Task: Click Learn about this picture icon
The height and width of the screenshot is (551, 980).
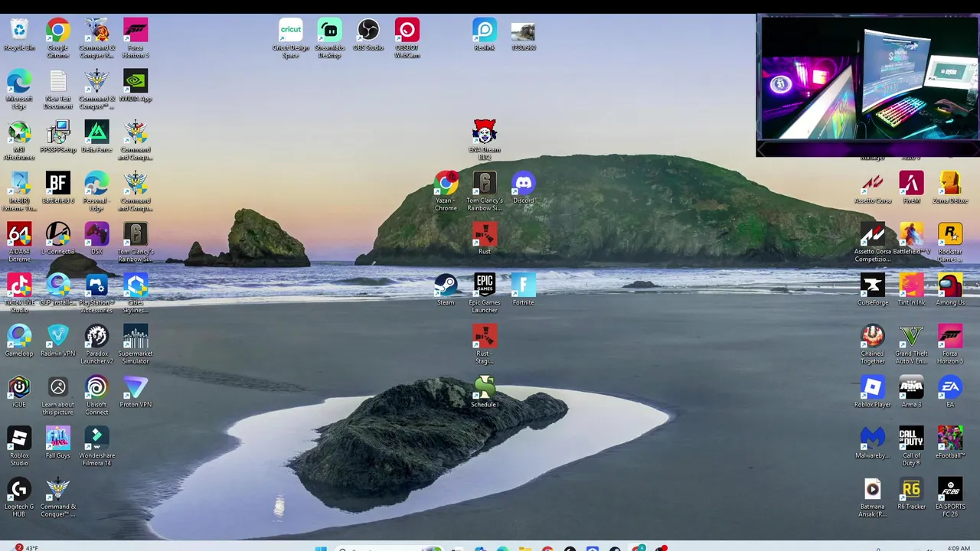Action: pyautogui.click(x=58, y=396)
